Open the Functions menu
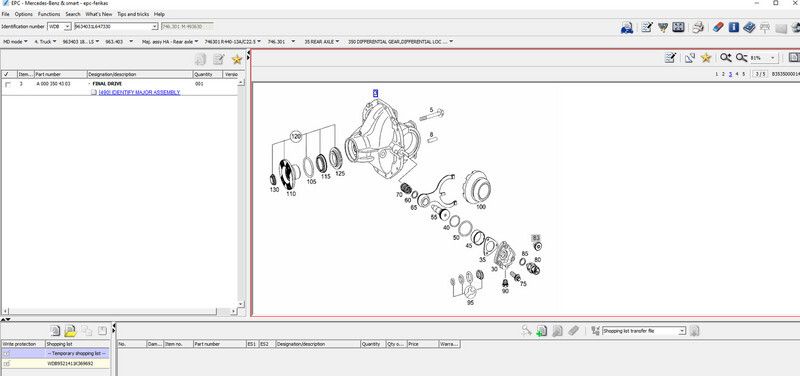This screenshot has width=800, height=376. [49, 14]
